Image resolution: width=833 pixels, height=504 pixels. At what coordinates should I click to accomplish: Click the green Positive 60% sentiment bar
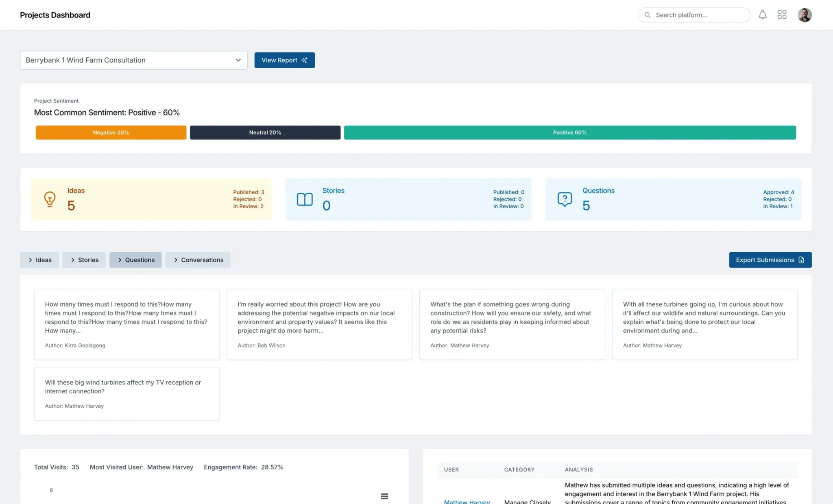(x=569, y=133)
